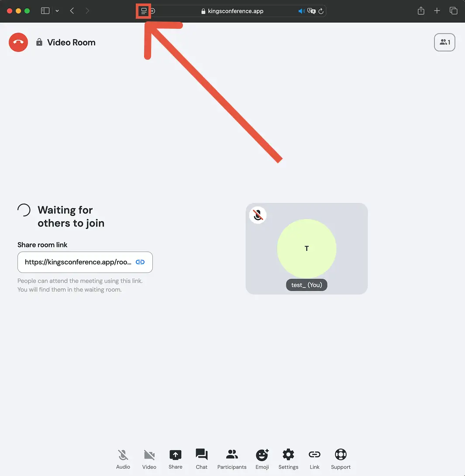
Task: Toggle the Safari sidebar
Action: [45, 11]
